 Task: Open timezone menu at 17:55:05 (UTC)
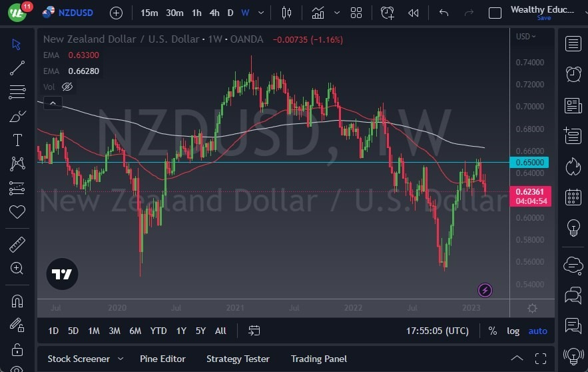(x=438, y=331)
